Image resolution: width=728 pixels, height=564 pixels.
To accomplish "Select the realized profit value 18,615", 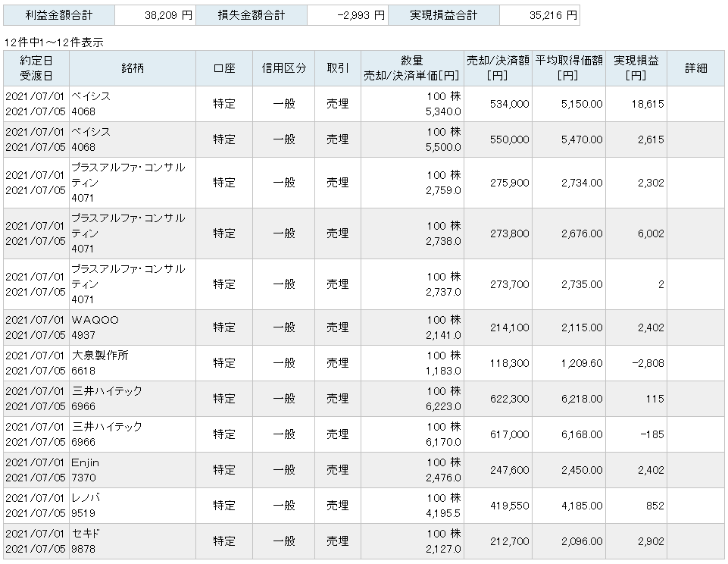I will (648, 104).
